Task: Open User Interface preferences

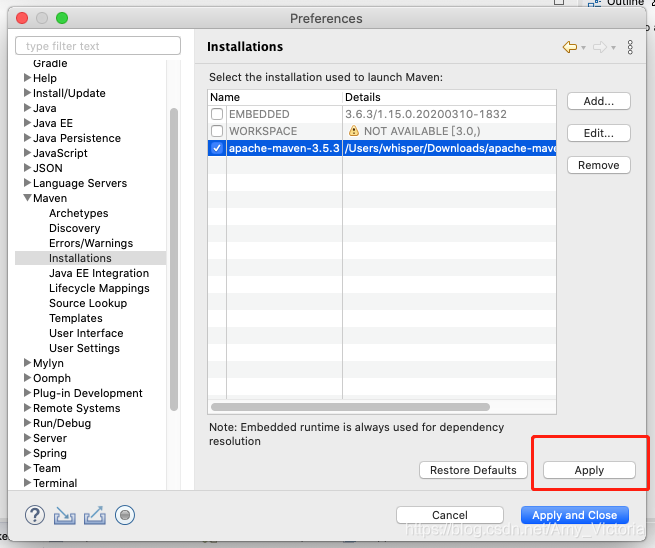Action: [86, 333]
